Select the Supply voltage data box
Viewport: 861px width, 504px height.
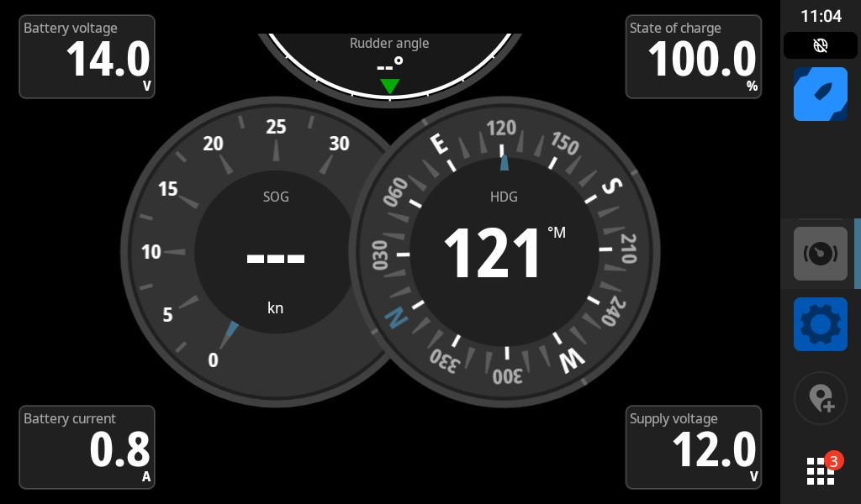(x=693, y=447)
